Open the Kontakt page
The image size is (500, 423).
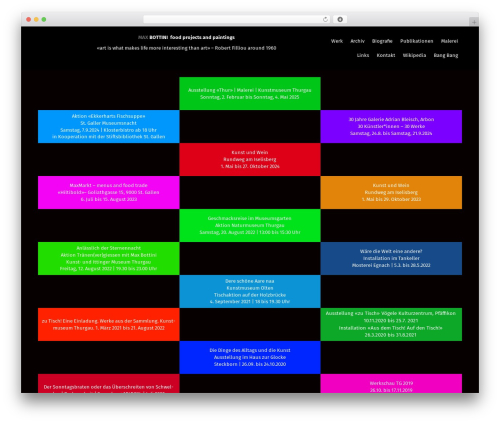tap(386, 55)
